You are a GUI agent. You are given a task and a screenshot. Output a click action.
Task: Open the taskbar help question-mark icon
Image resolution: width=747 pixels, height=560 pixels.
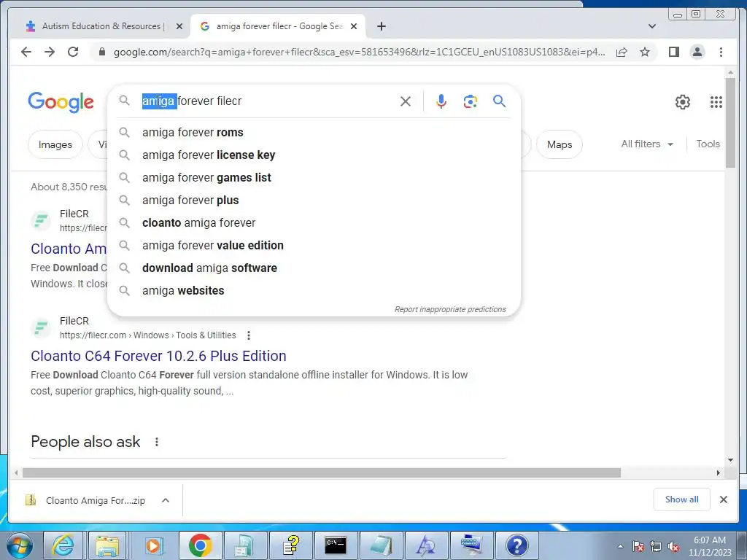click(x=516, y=545)
